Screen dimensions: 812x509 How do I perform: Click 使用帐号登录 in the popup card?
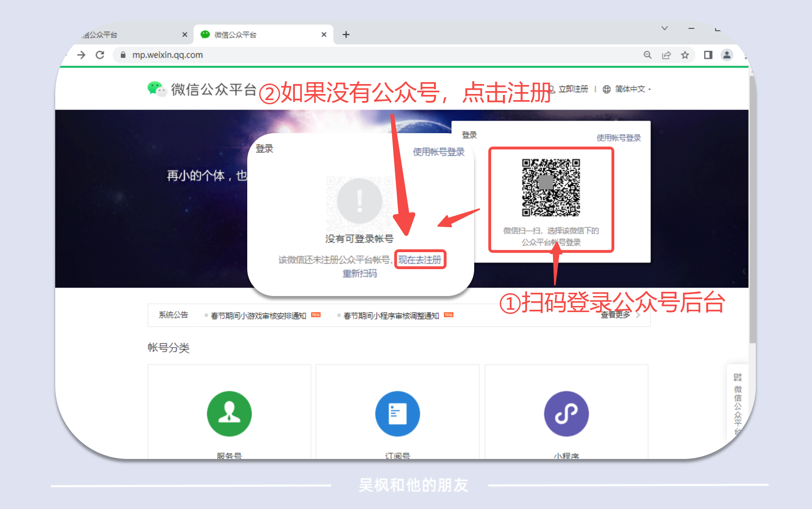[438, 152]
